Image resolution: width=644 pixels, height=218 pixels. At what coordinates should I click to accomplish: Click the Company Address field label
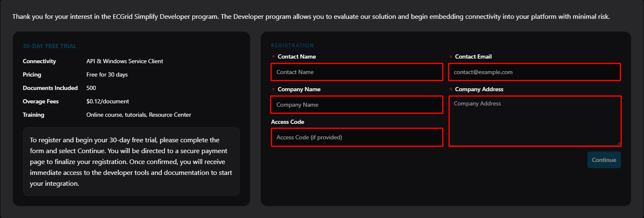[x=479, y=89]
